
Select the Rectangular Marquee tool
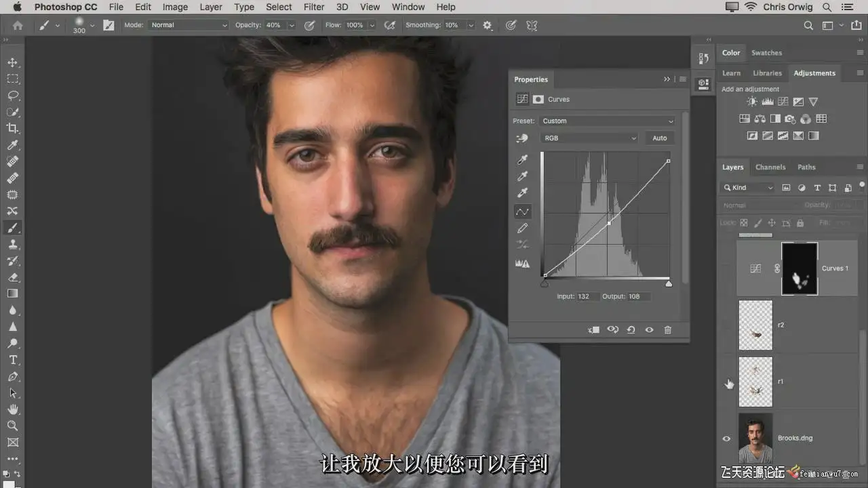point(12,79)
